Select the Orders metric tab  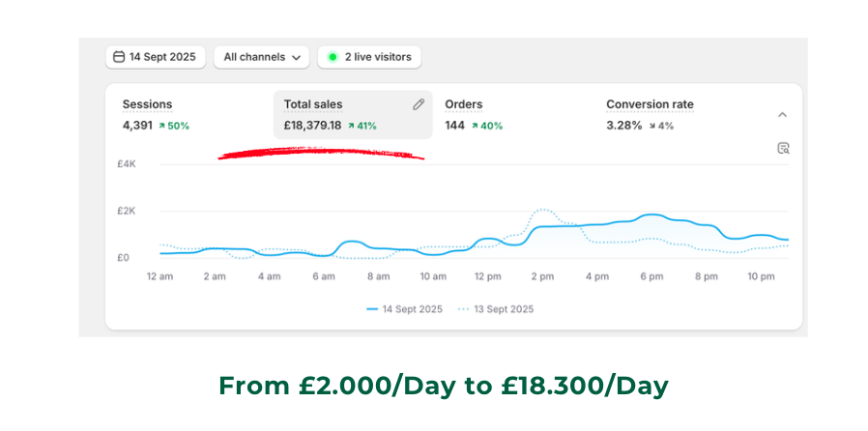point(464,104)
